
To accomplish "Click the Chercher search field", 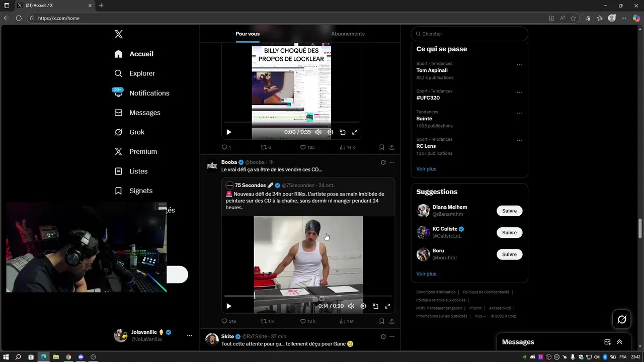I will click(x=469, y=34).
